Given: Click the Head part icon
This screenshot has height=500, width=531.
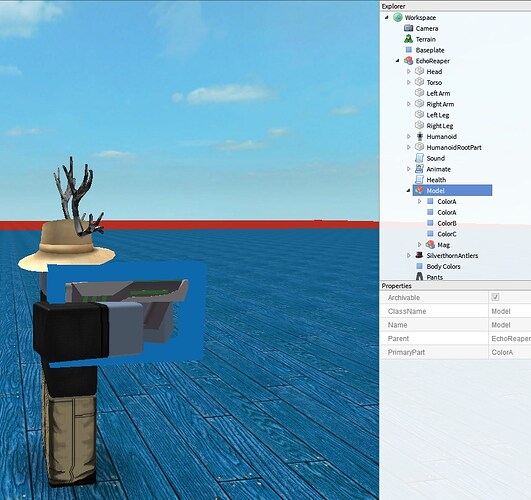Looking at the screenshot, I should (x=420, y=71).
